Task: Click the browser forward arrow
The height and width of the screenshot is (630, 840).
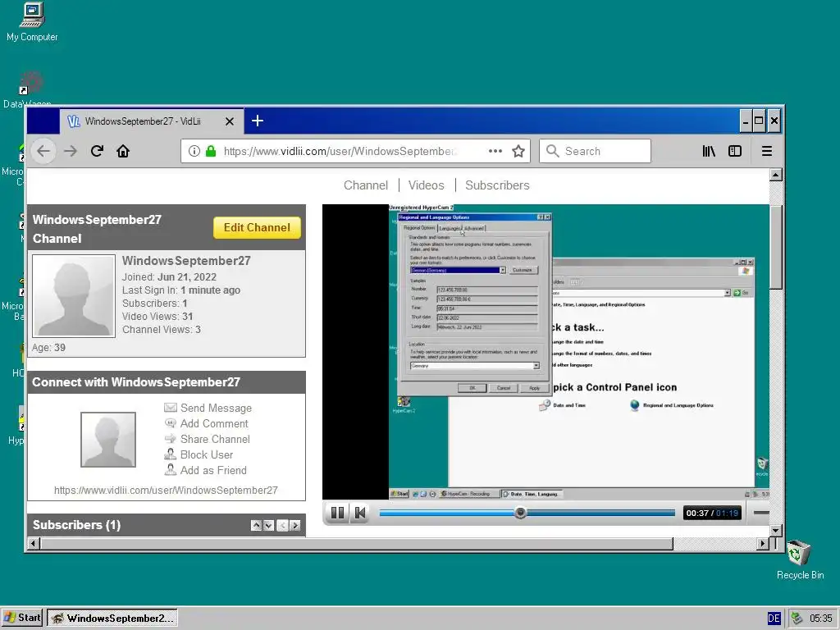Action: [71, 151]
